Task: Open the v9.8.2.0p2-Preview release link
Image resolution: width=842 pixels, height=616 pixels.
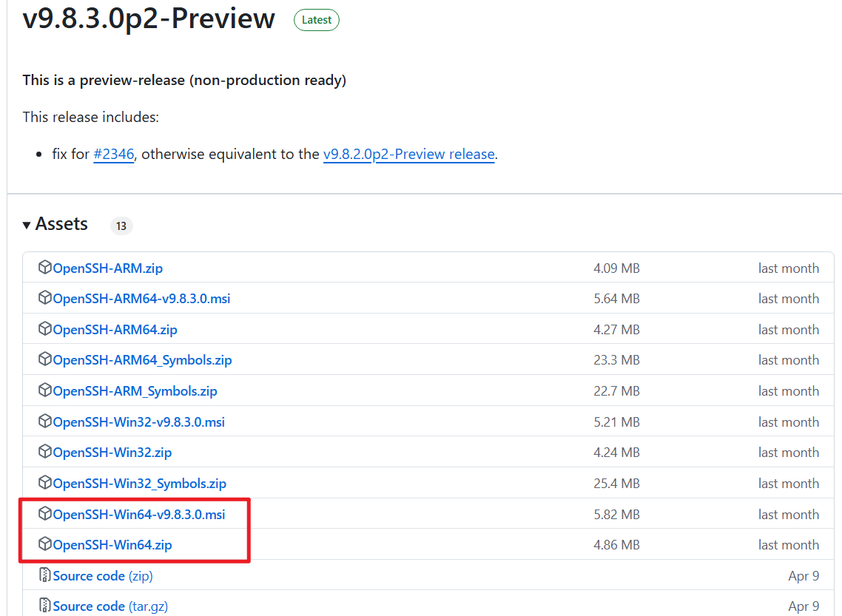Action: tap(408, 154)
